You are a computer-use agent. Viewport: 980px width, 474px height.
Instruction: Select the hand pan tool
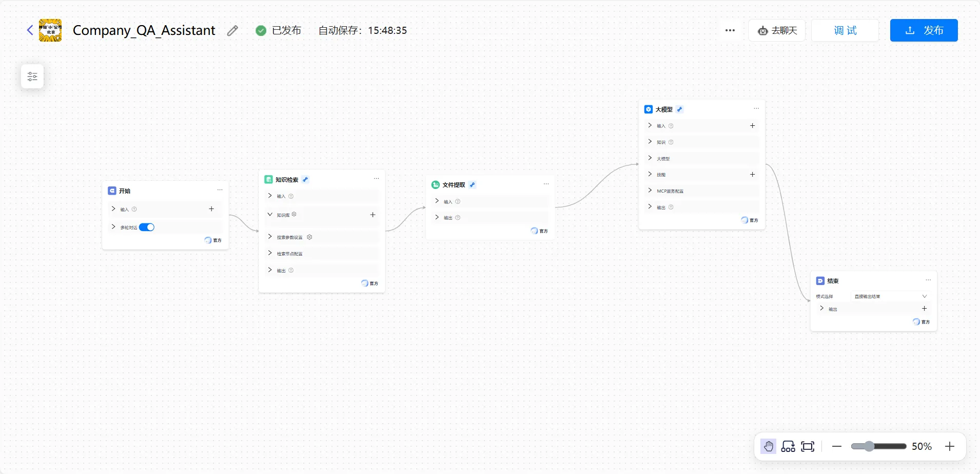click(768, 446)
